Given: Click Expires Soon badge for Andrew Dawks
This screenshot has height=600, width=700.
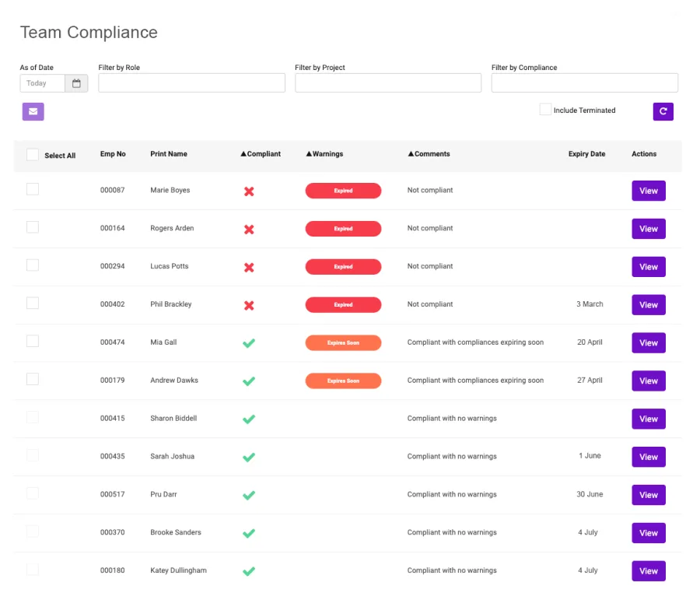Looking at the screenshot, I should (343, 381).
